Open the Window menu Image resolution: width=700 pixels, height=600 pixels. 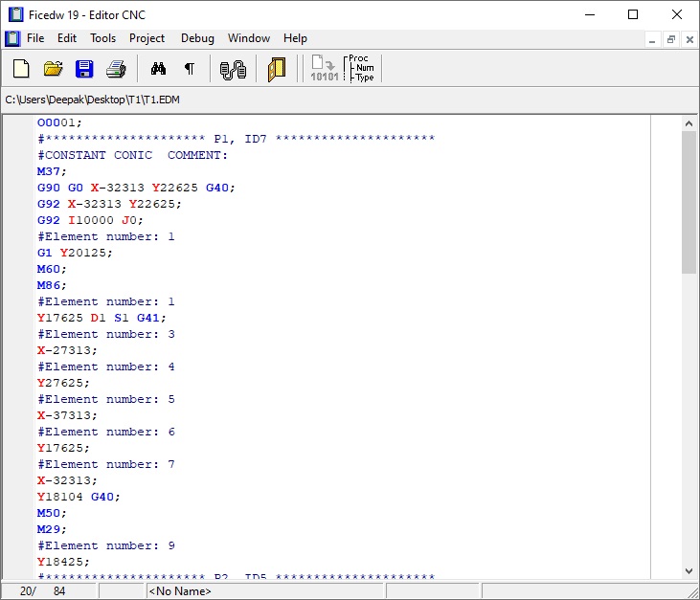[x=249, y=38]
